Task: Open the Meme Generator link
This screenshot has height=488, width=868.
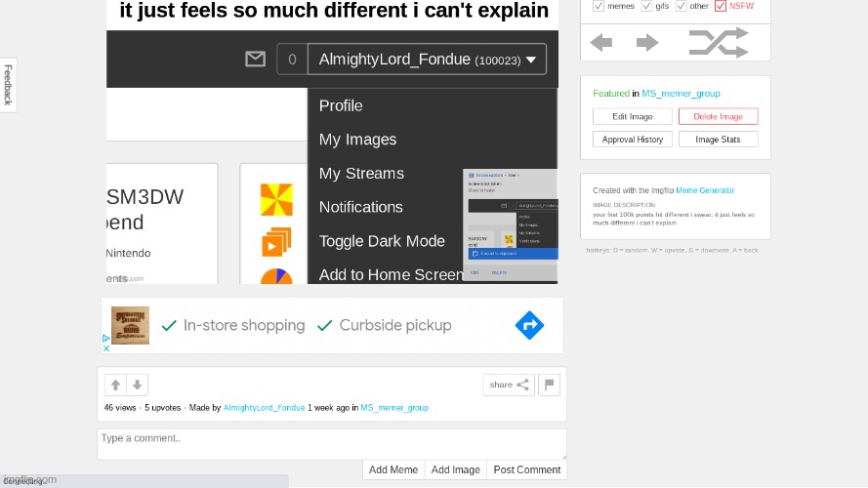Action: point(705,190)
